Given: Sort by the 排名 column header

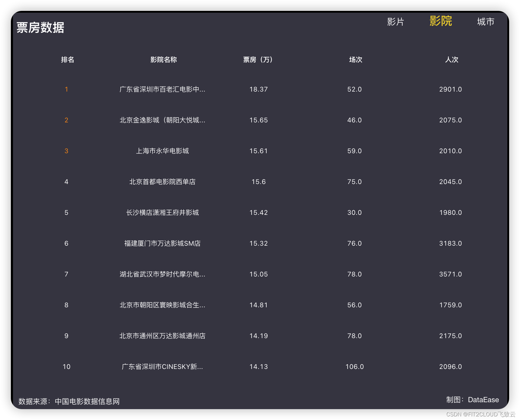Looking at the screenshot, I should pyautogui.click(x=67, y=60).
